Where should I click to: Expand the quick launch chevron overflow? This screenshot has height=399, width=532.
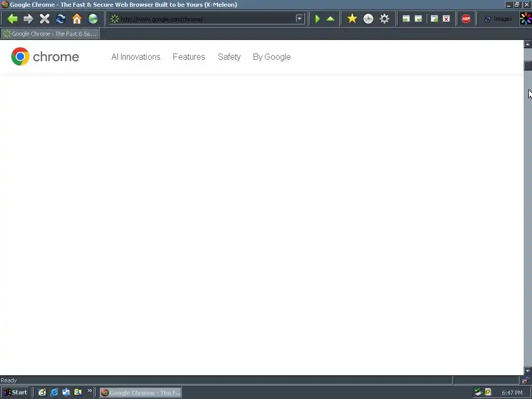89,391
